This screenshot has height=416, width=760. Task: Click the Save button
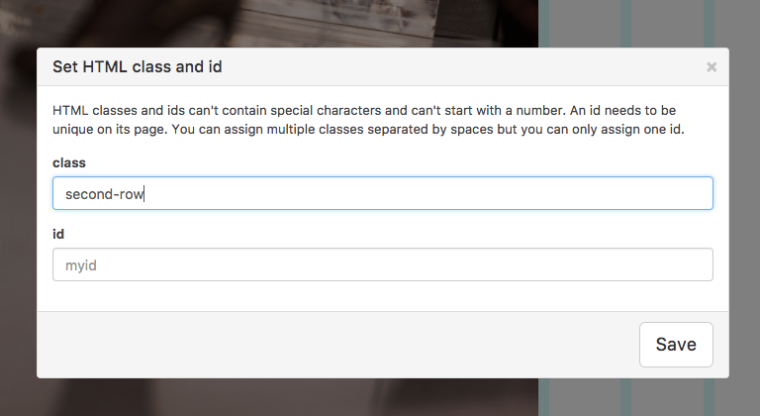675,344
